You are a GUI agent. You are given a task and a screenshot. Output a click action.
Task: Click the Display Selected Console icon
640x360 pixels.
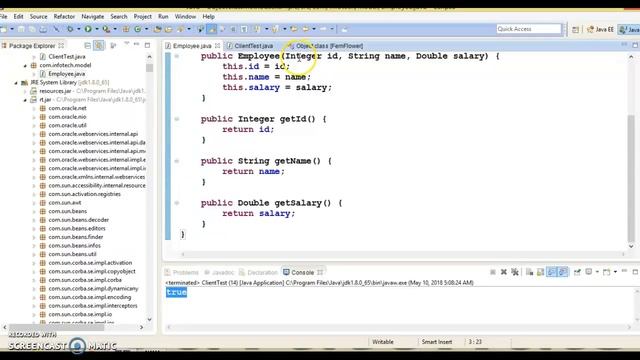point(589,272)
